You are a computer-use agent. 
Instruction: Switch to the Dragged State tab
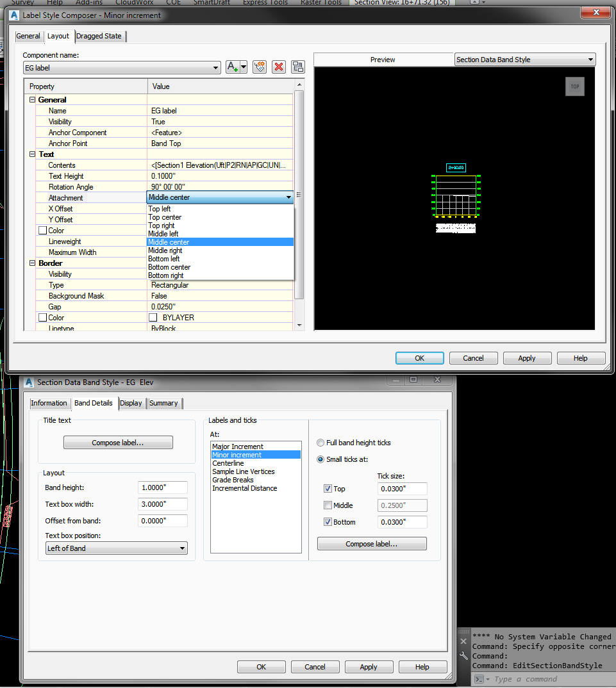99,36
